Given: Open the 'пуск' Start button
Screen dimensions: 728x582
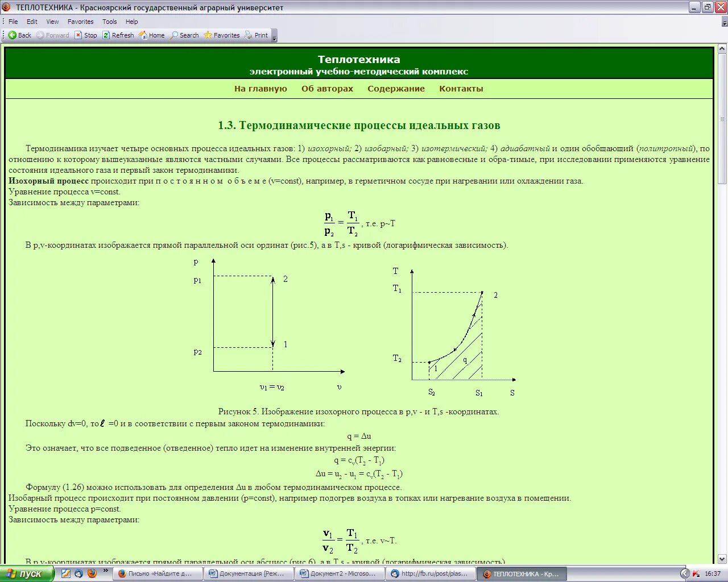Looking at the screenshot, I should point(27,573).
